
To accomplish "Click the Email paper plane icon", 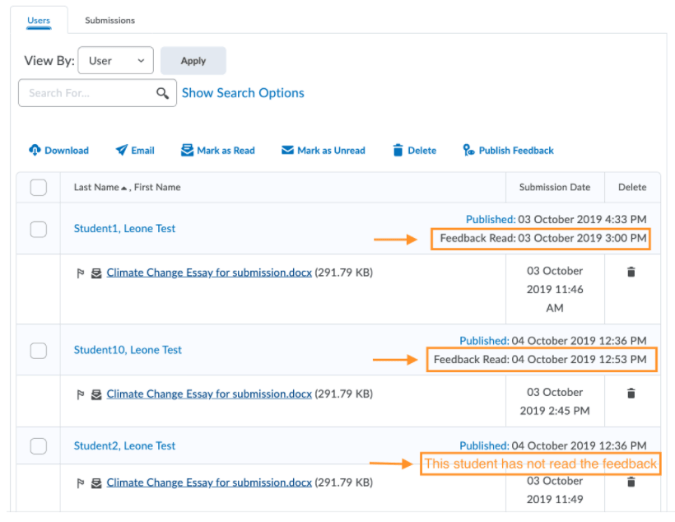I will point(121,151).
